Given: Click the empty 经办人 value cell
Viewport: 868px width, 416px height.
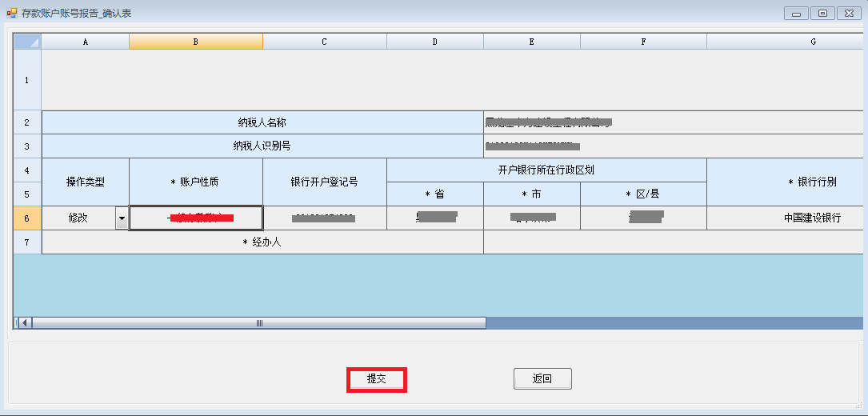Looking at the screenshot, I should [674, 242].
